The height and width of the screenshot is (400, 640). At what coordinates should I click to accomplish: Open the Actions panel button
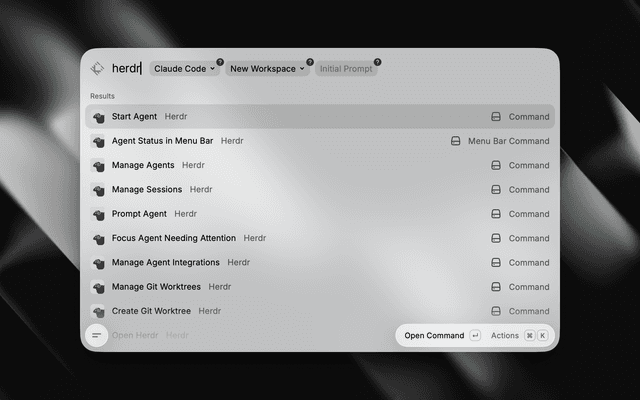coord(519,336)
